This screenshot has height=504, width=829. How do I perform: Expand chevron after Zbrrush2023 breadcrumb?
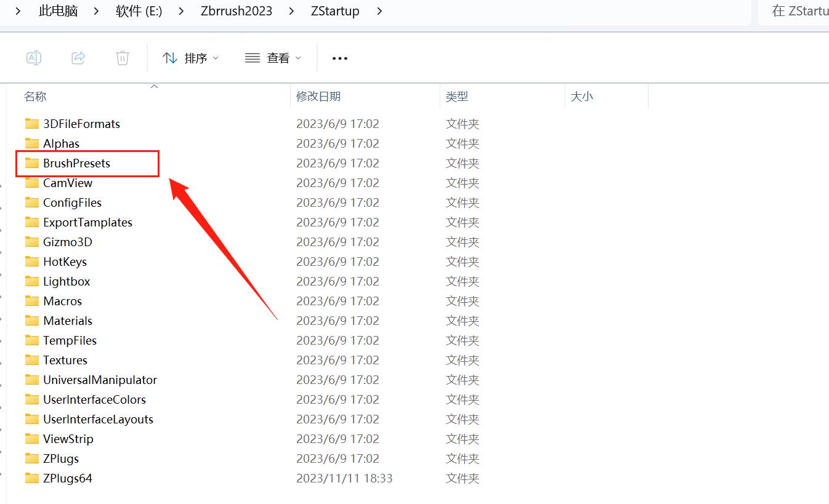point(292,11)
